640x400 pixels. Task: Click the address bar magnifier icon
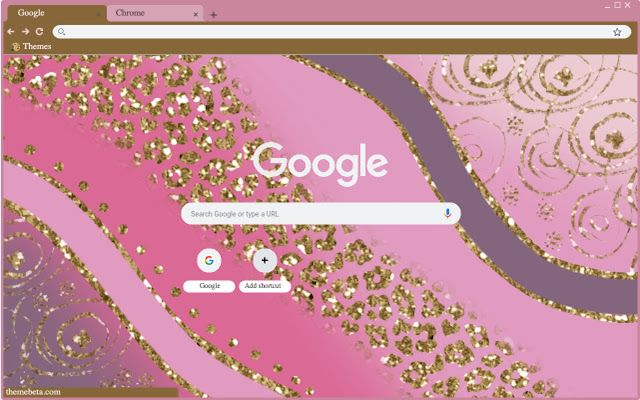coord(61,31)
